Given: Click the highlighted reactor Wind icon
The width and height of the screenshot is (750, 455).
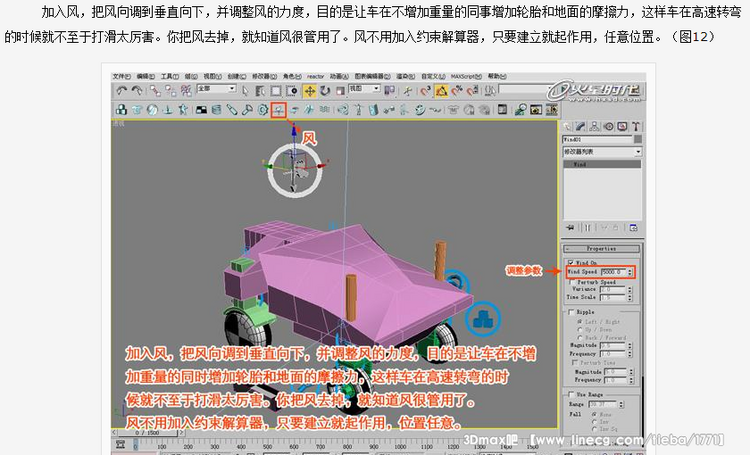Looking at the screenshot, I should pos(278,110).
